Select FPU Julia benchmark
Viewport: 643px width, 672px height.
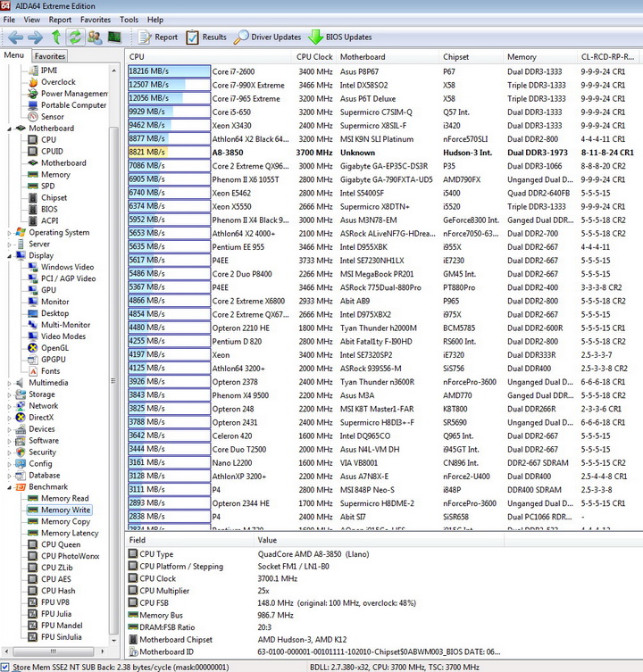click(x=56, y=614)
